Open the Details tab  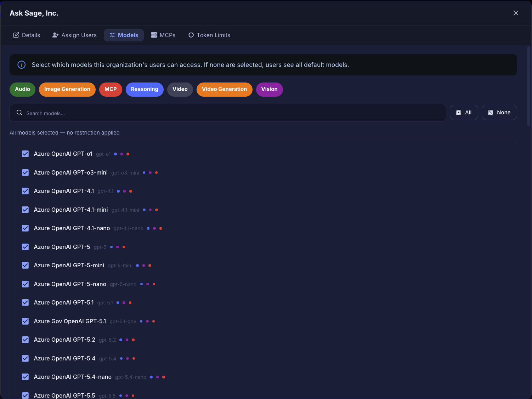[x=27, y=35]
